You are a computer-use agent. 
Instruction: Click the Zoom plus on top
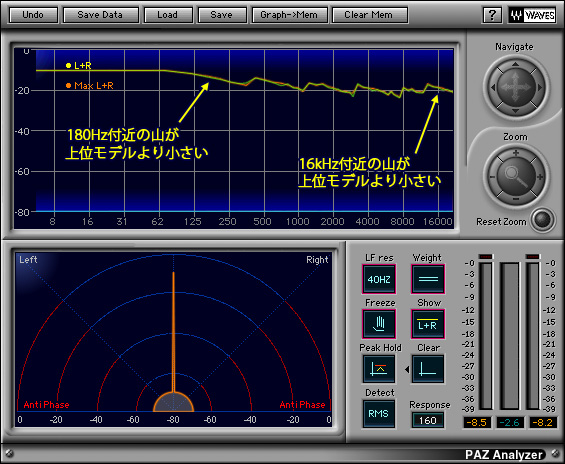[516, 153]
